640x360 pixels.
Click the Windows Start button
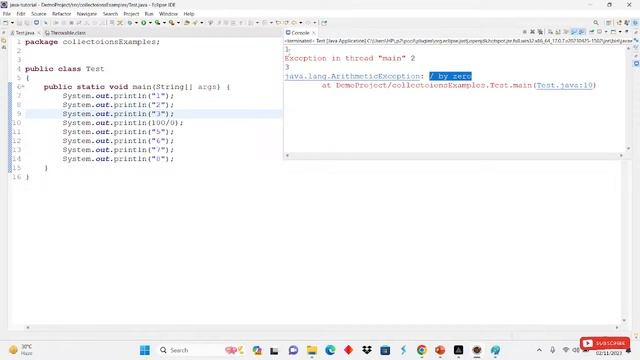point(144,350)
